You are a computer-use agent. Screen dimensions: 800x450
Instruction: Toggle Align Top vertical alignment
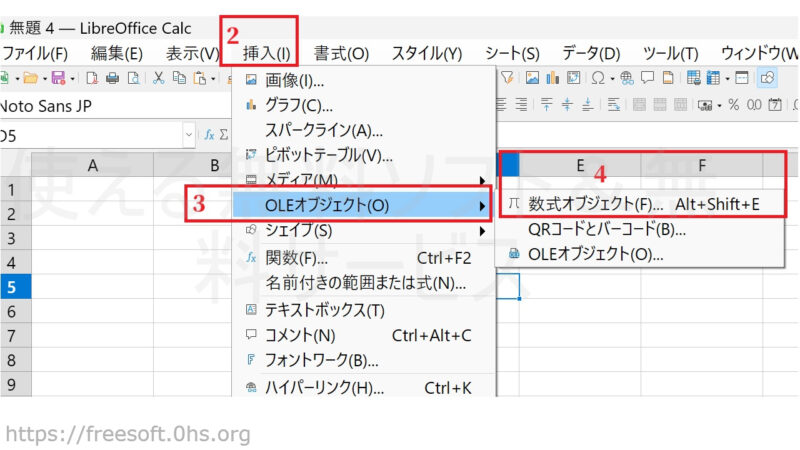546,105
